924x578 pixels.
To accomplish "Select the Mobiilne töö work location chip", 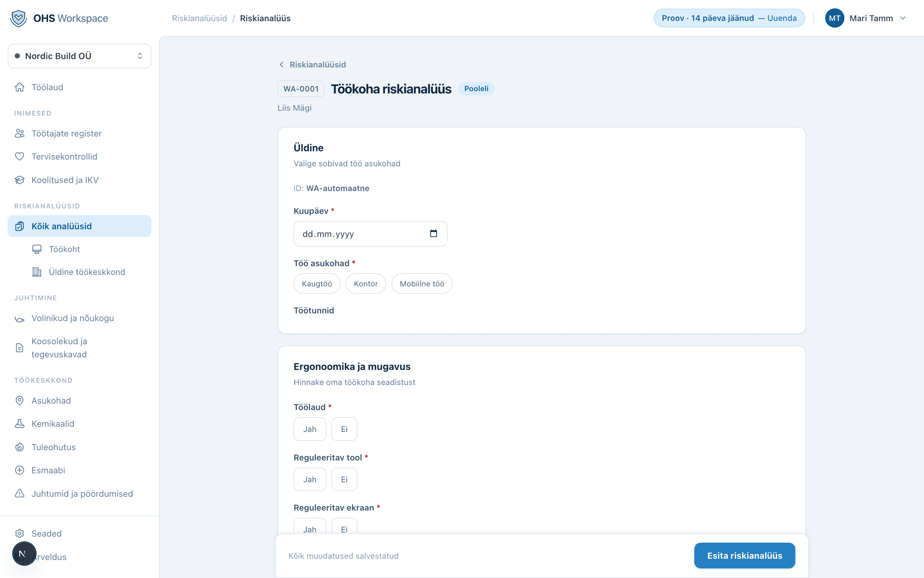I will 422,284.
